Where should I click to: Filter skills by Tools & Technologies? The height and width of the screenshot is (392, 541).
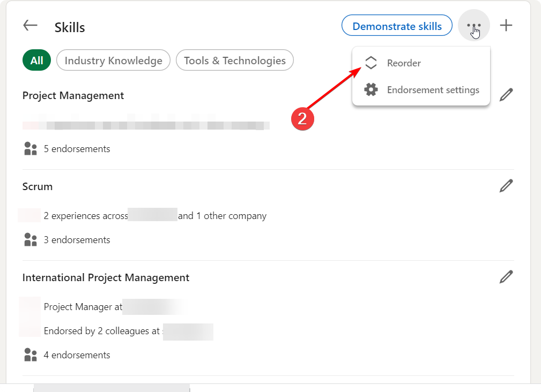click(234, 61)
